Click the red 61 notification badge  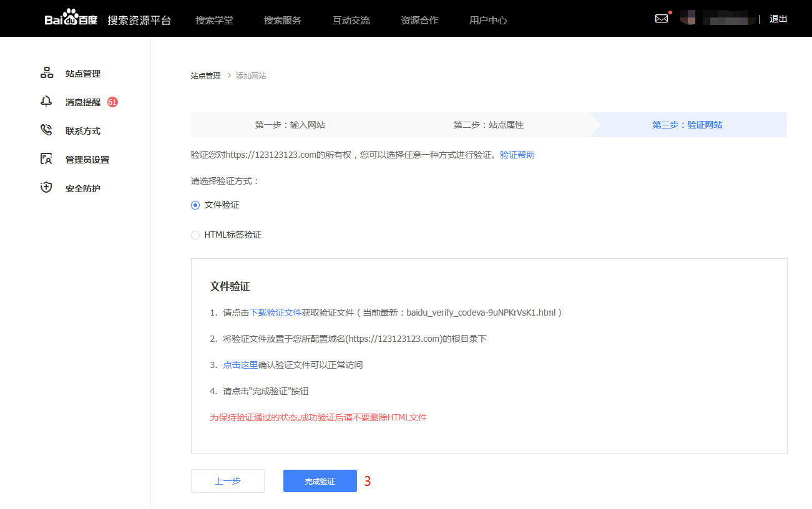point(112,102)
